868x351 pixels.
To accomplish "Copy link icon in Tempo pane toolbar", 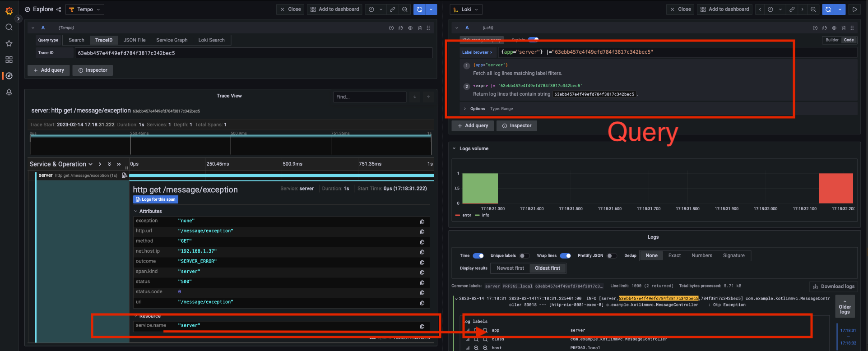I will click(x=393, y=9).
